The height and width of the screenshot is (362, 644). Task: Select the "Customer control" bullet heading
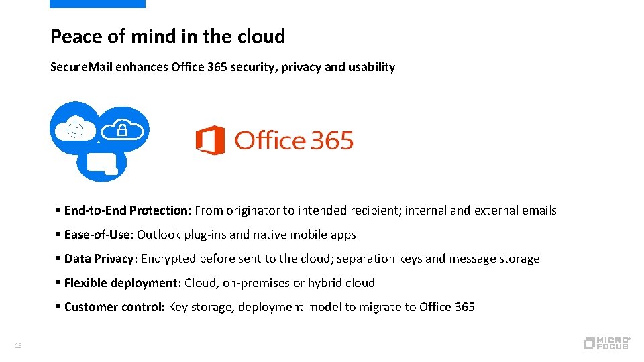[113, 307]
